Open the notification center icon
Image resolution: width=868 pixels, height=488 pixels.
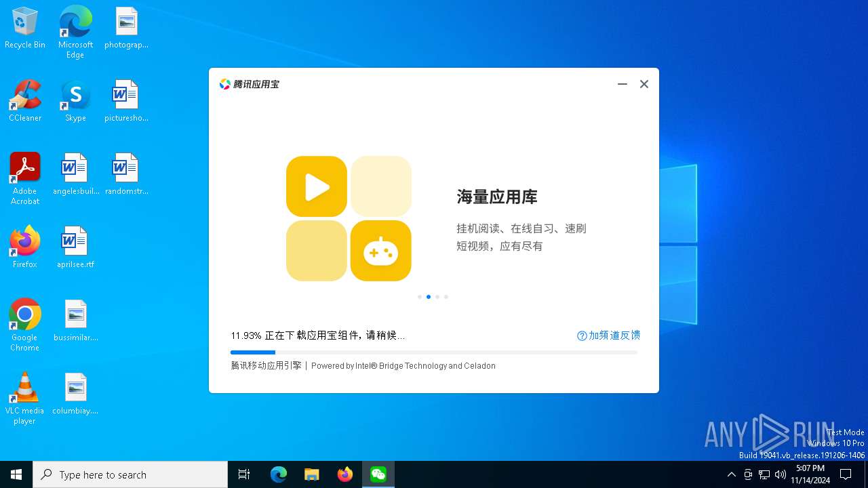click(846, 474)
